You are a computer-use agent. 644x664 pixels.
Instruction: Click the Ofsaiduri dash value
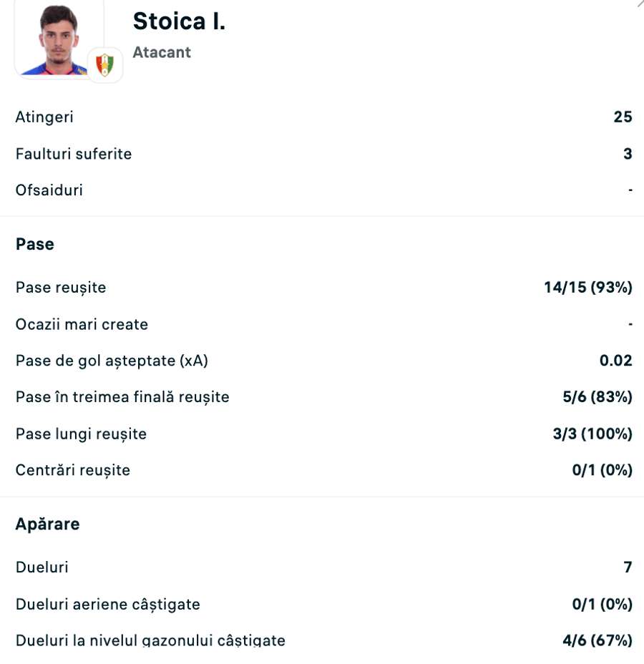coord(629,190)
